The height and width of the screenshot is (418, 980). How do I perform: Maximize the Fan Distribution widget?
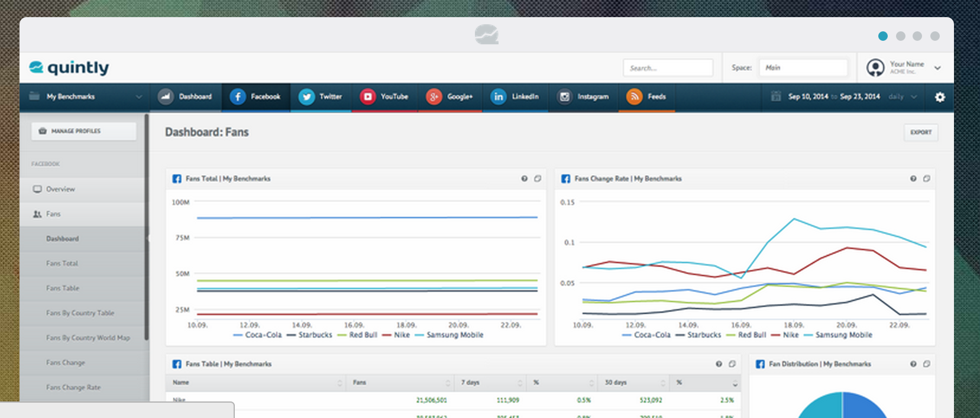(927, 364)
